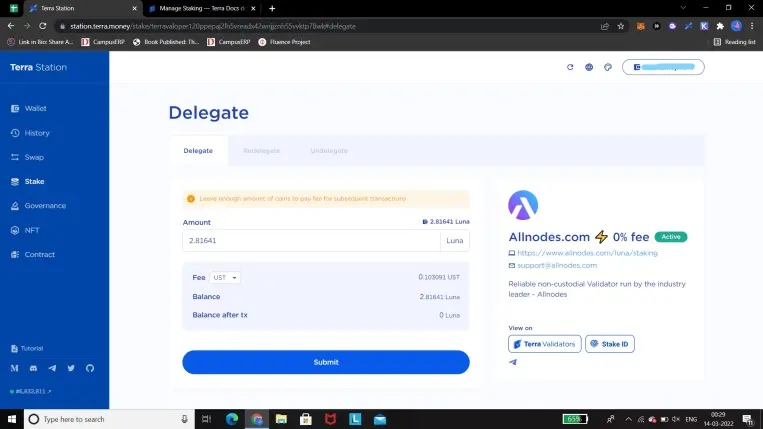Open History in the sidebar
The height and width of the screenshot is (429, 763).
coord(30,133)
